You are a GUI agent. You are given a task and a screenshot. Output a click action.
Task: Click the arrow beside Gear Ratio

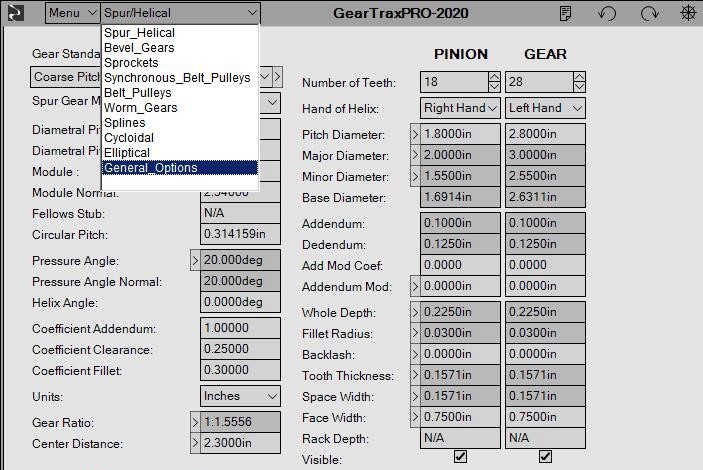(195, 422)
